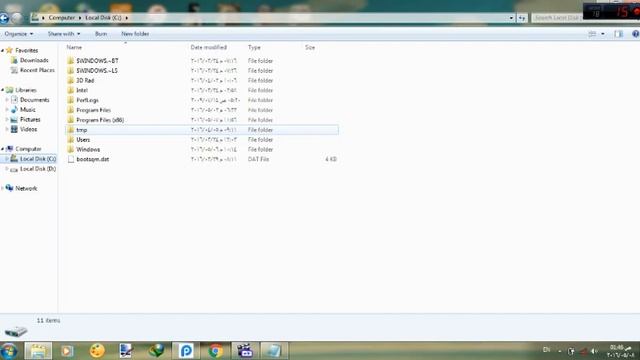
Task: Open the paint palette taskbar icon
Action: [x=97, y=351]
